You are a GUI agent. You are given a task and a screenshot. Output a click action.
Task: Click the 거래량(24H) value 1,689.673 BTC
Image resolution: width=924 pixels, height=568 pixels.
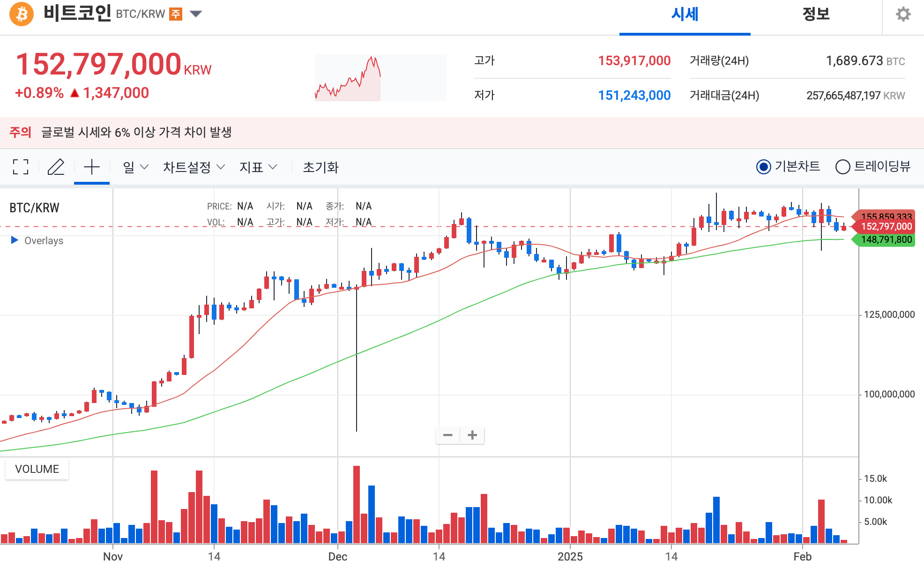click(865, 61)
